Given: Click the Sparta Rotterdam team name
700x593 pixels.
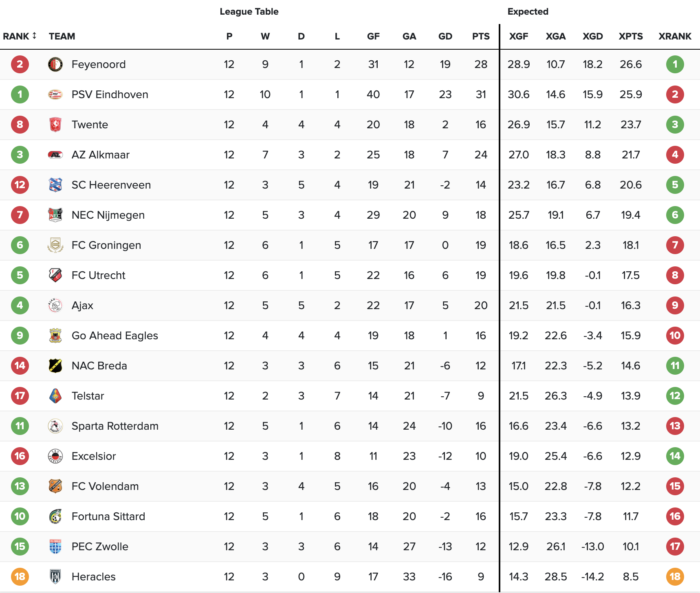Looking at the screenshot, I should click(x=115, y=426).
